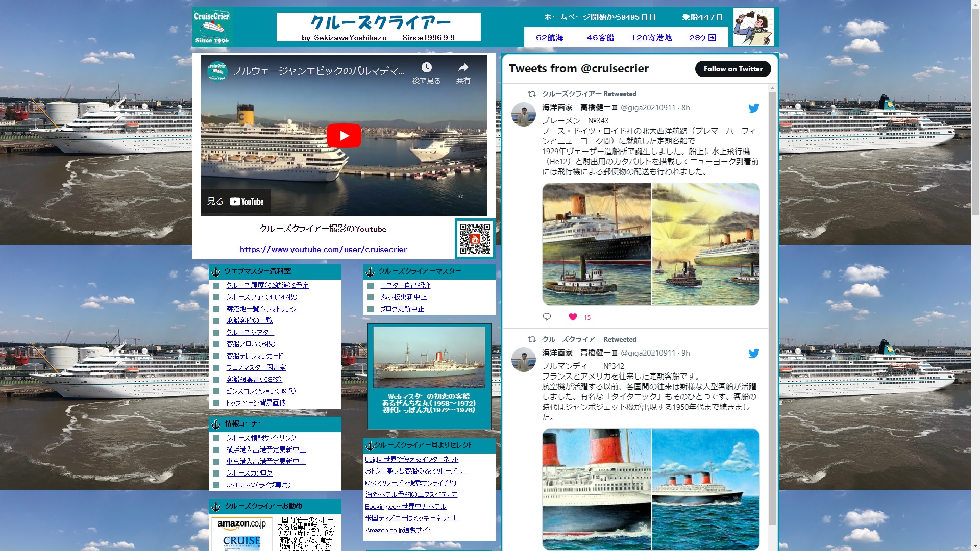This screenshot has width=980, height=551.
Task: Click the amazon.co.jp CRUISE banner
Action: point(242,534)
